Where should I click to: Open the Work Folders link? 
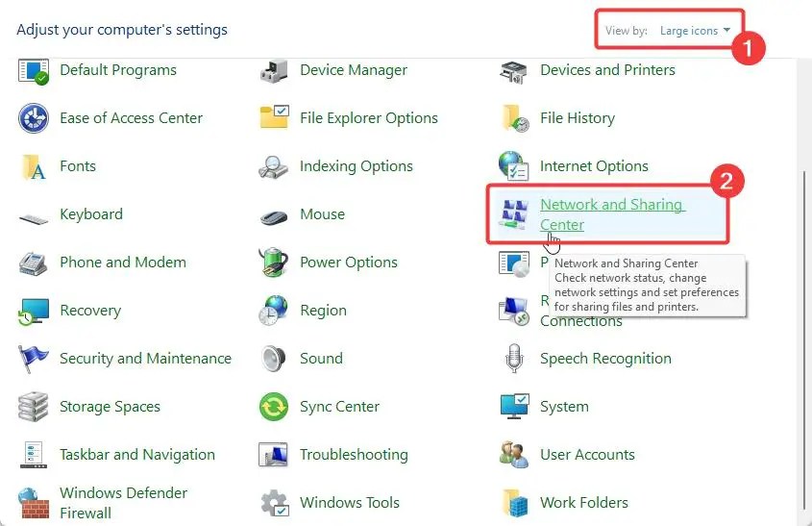pos(583,503)
